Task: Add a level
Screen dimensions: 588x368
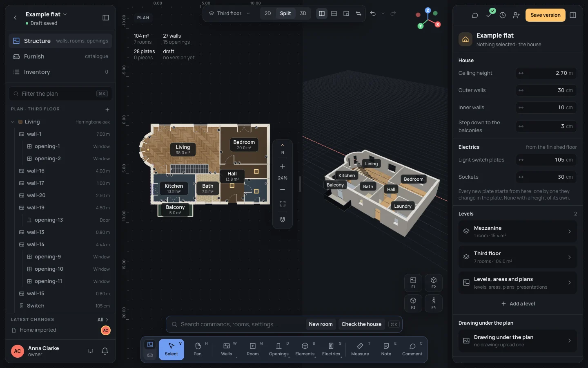Action: [x=518, y=304]
